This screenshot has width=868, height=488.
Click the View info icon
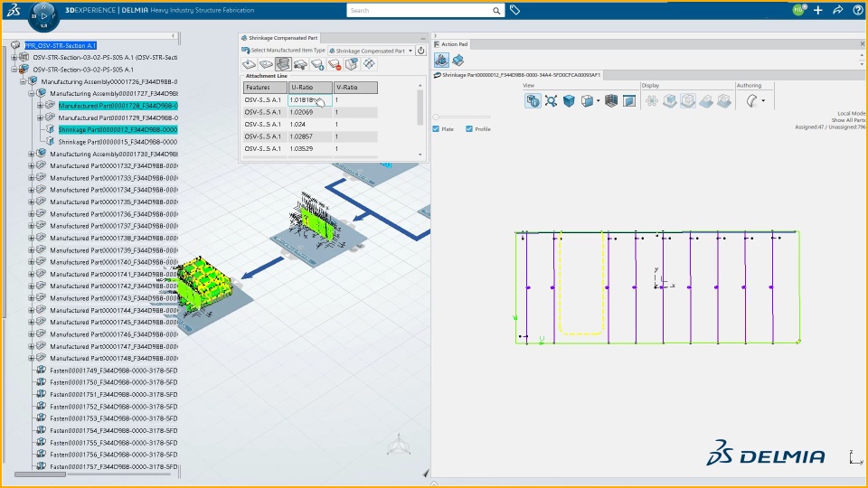[533, 100]
